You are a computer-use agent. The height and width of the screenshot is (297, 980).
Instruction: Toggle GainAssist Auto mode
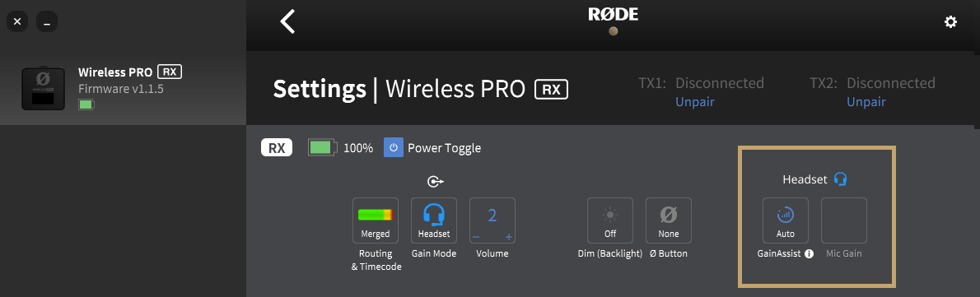pyautogui.click(x=786, y=220)
